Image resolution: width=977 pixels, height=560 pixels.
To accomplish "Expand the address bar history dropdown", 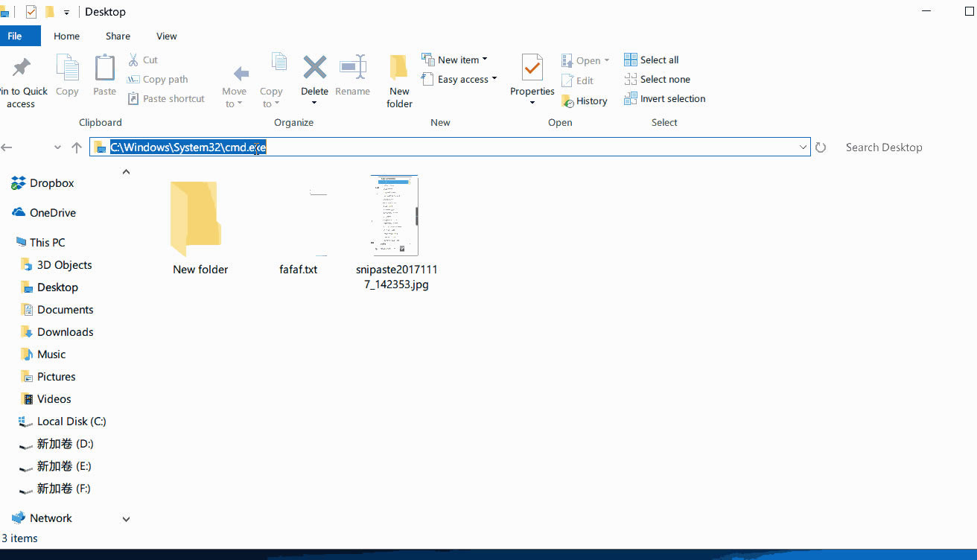I will 803,147.
